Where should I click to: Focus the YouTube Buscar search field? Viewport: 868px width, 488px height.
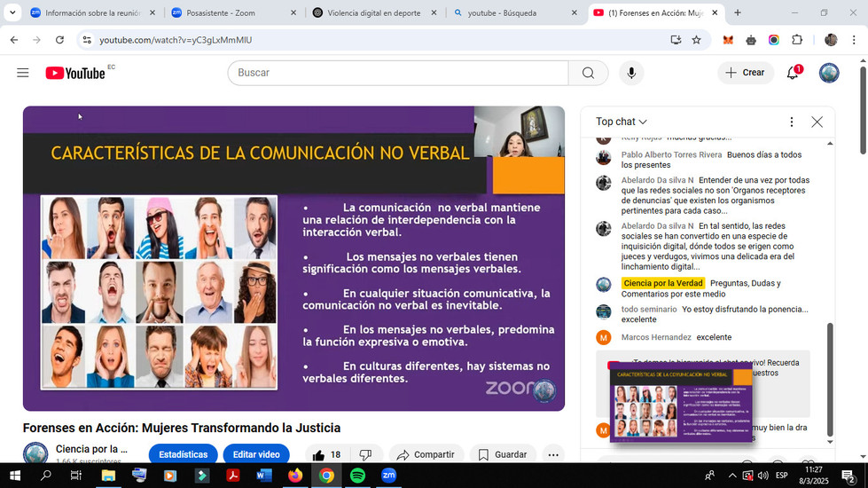click(398, 73)
